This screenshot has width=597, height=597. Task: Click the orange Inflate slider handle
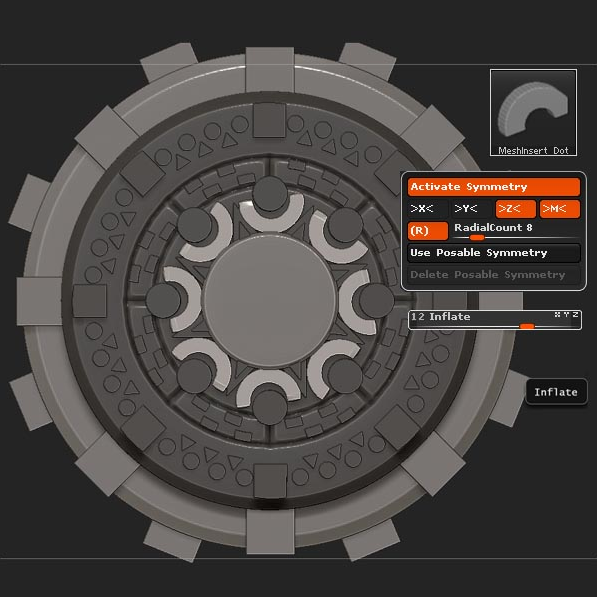coord(527,326)
